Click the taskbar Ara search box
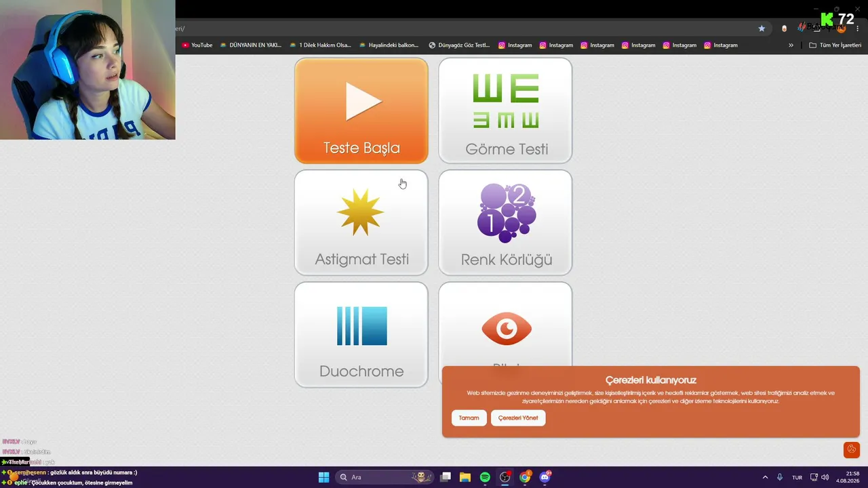This screenshot has width=868, height=488. (x=384, y=477)
